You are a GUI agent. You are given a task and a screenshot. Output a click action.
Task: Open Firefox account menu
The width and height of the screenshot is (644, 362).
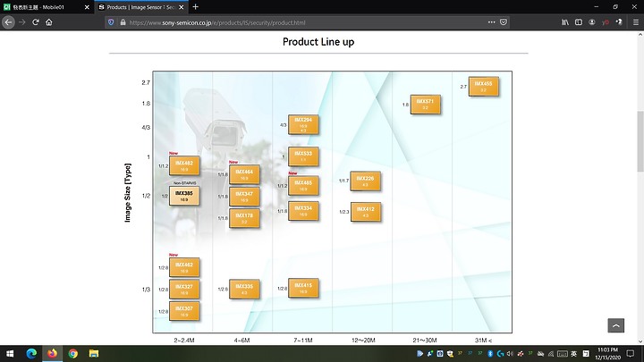(x=592, y=22)
